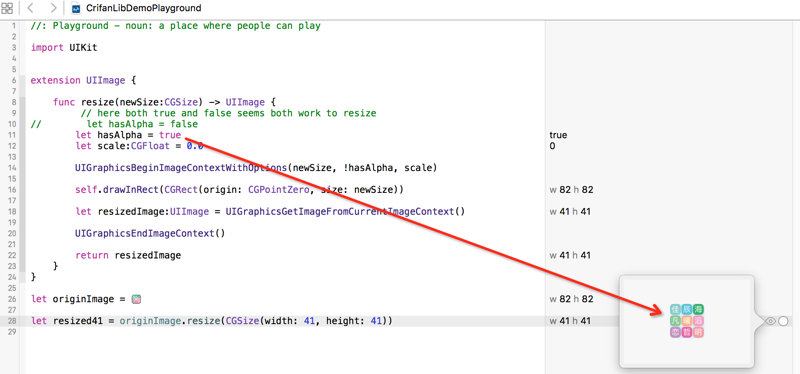The image size is (800, 374).
Task: Go back with the left chevron arrow
Action: [30, 8]
